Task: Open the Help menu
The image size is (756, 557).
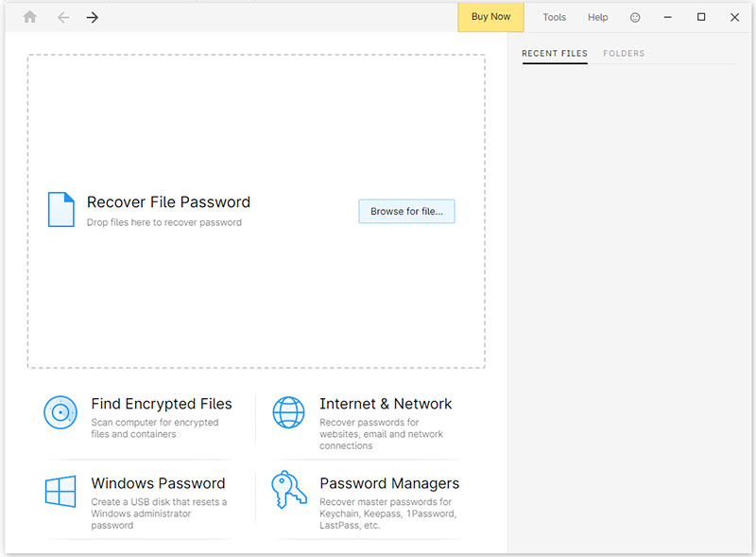Action: (598, 17)
